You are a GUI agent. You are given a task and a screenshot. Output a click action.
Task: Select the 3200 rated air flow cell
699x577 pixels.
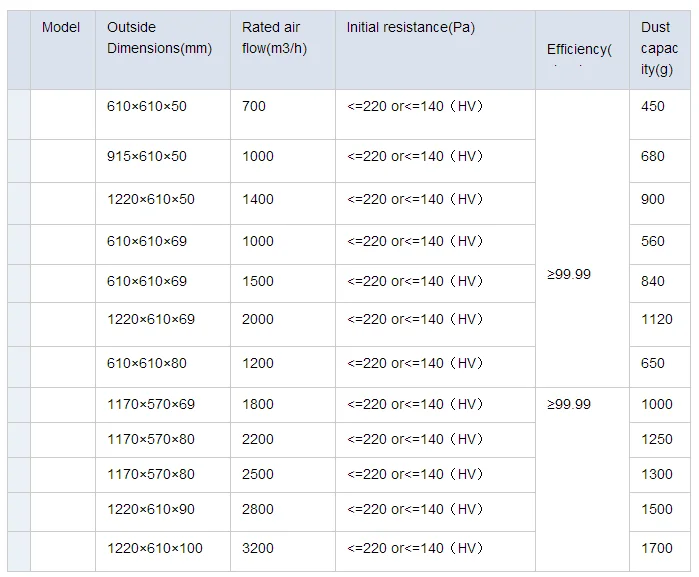point(258,548)
